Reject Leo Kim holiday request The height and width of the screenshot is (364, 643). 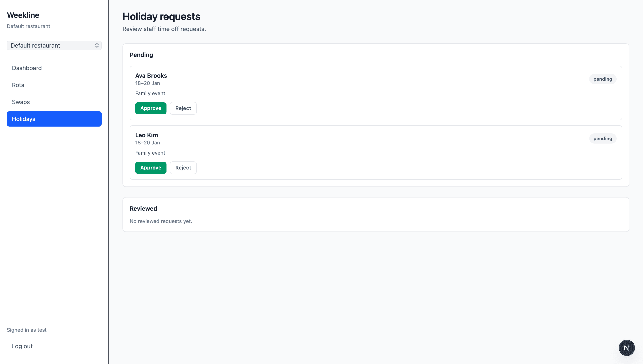183,168
